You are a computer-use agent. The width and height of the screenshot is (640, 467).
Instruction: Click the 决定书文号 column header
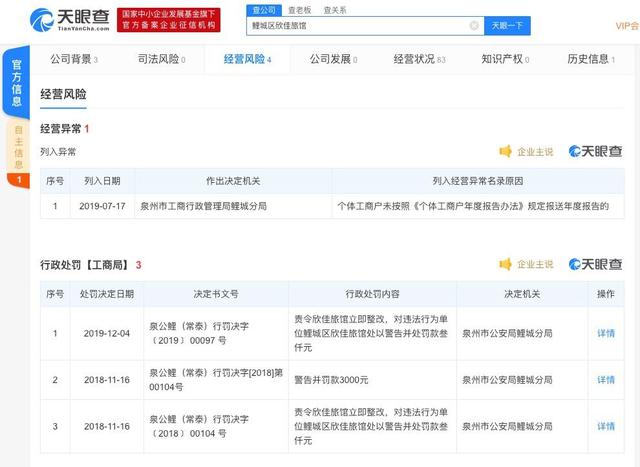tap(216, 294)
